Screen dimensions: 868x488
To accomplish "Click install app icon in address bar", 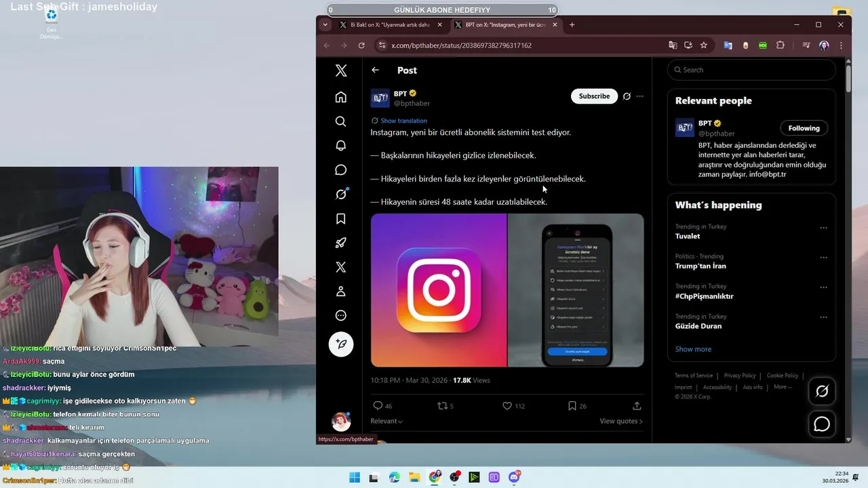I will click(x=688, y=45).
